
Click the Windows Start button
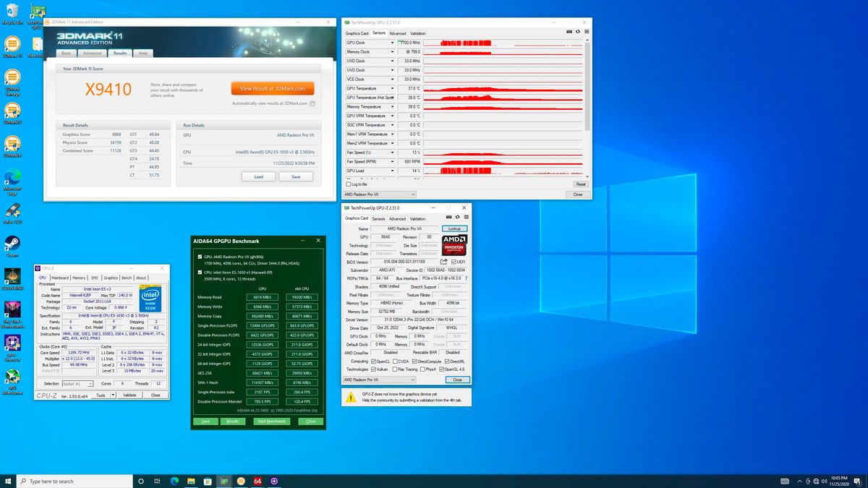(9, 481)
